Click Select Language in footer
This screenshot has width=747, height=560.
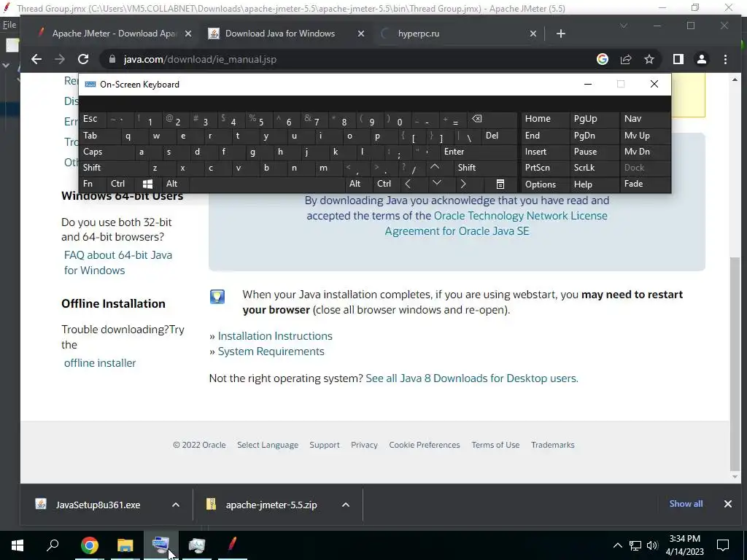pyautogui.click(x=268, y=445)
